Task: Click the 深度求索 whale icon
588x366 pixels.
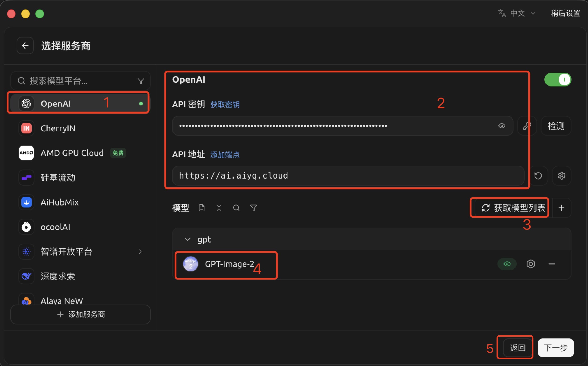Action: coord(26,276)
